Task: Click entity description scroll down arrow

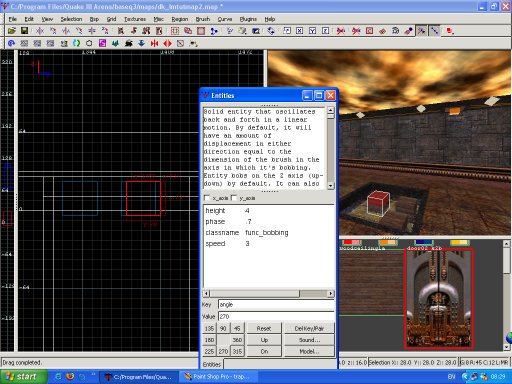Action: [x=330, y=186]
